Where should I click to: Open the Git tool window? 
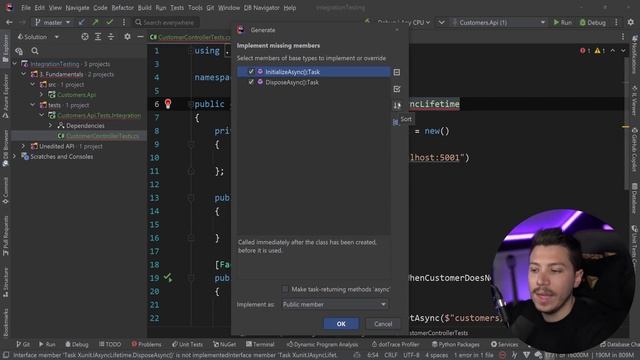point(23,344)
